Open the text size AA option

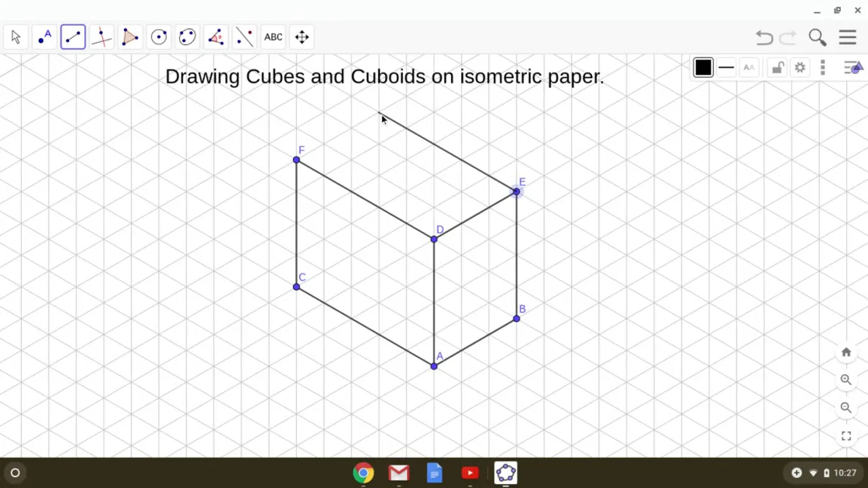749,68
